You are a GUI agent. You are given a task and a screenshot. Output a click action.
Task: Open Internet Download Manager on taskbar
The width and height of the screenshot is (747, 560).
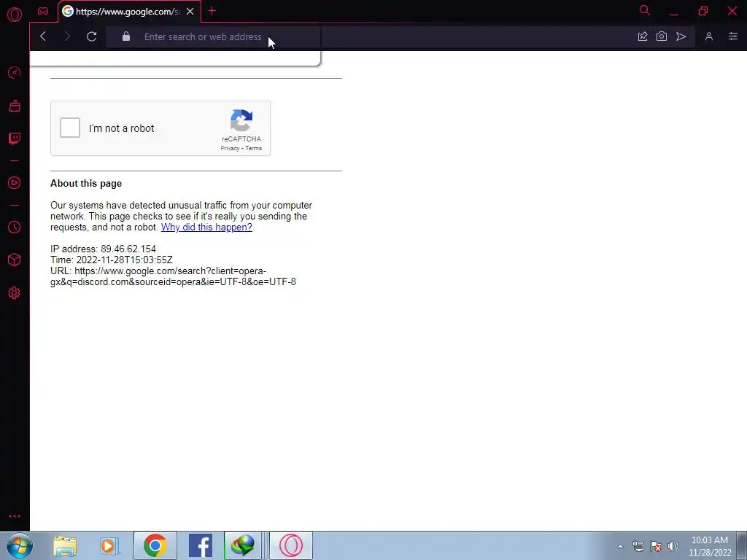(x=243, y=545)
